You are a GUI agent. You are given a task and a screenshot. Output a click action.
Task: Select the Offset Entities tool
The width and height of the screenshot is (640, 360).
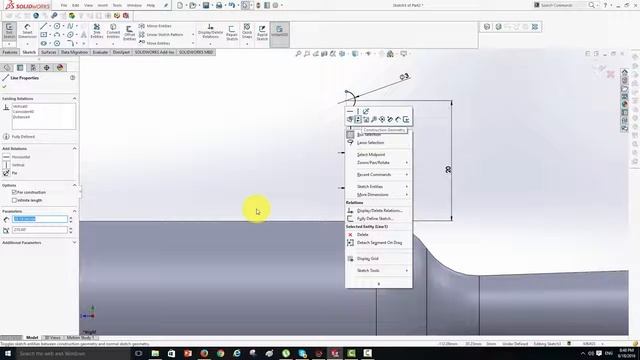click(x=129, y=33)
